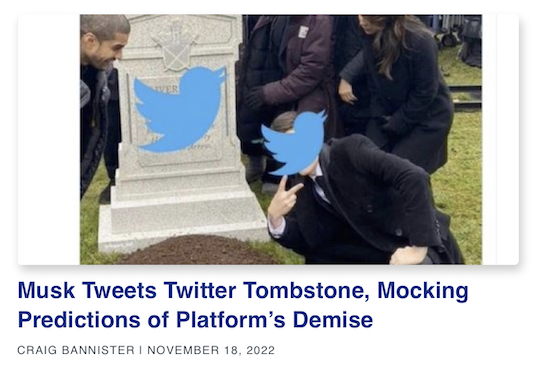The image size is (535, 375).
Task: Click the white margin left of photo
Action: 49,139
